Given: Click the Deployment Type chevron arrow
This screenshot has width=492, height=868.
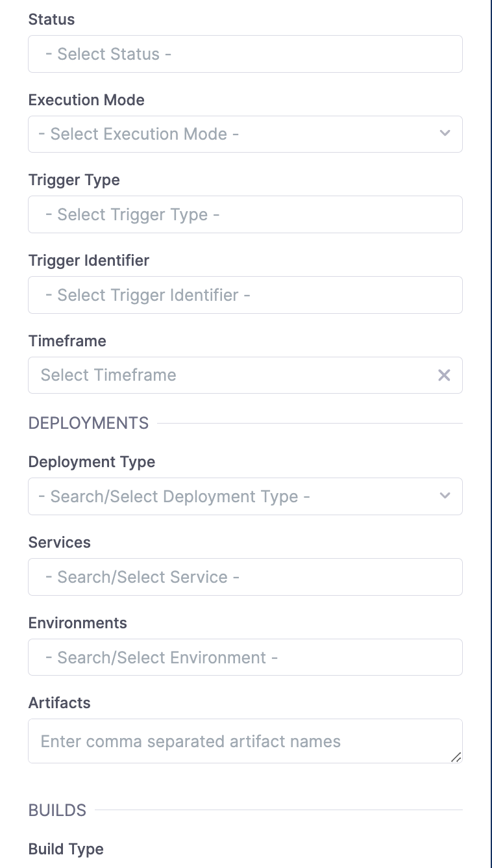Looking at the screenshot, I should click(445, 496).
